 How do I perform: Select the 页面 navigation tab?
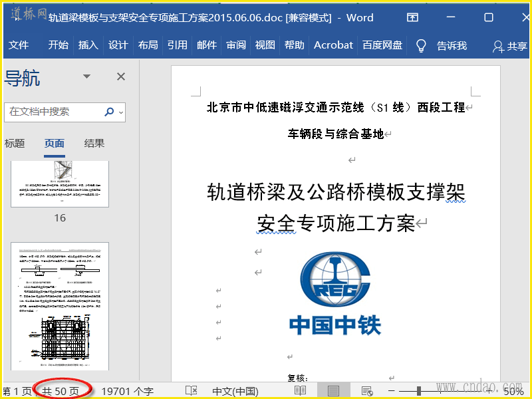[55, 143]
